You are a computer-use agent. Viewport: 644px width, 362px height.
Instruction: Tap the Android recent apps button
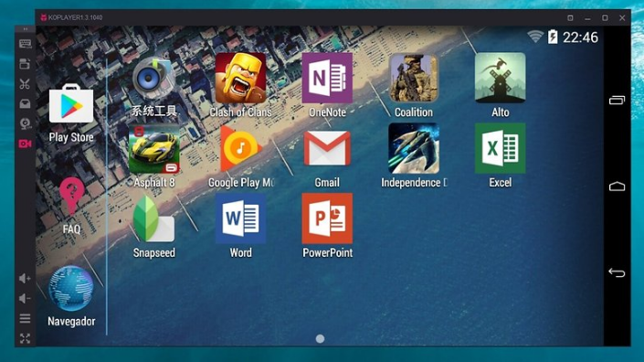tap(617, 100)
